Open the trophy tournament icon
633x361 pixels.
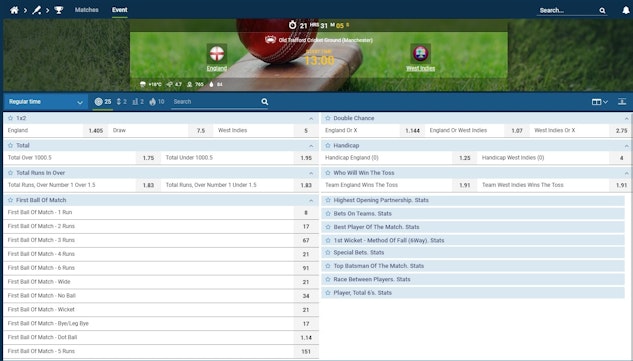coord(59,10)
